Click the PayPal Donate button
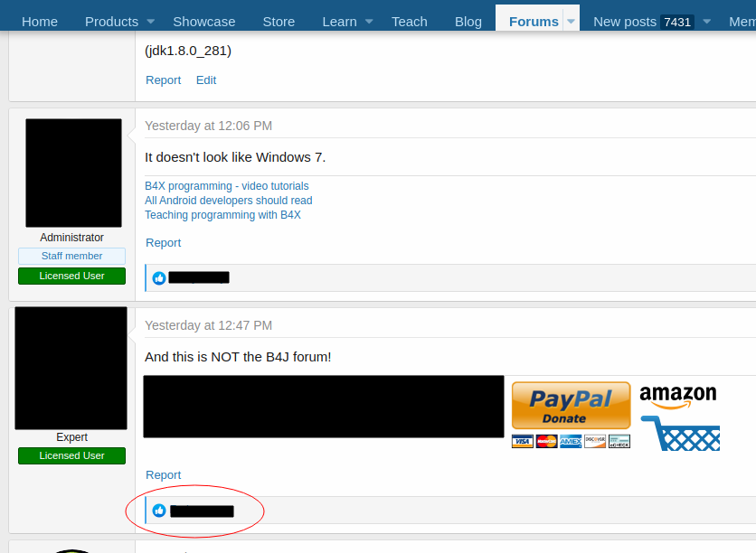This screenshot has width=756, height=553. click(x=571, y=405)
